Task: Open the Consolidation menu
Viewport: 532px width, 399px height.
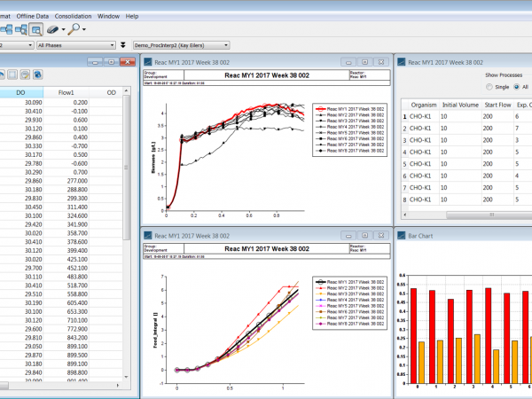Action: click(x=73, y=16)
